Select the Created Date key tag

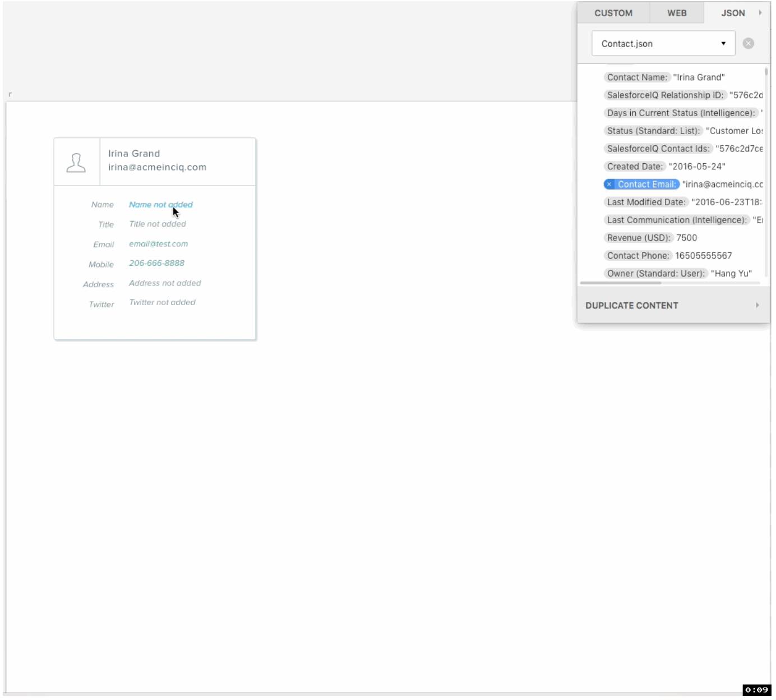click(x=635, y=167)
